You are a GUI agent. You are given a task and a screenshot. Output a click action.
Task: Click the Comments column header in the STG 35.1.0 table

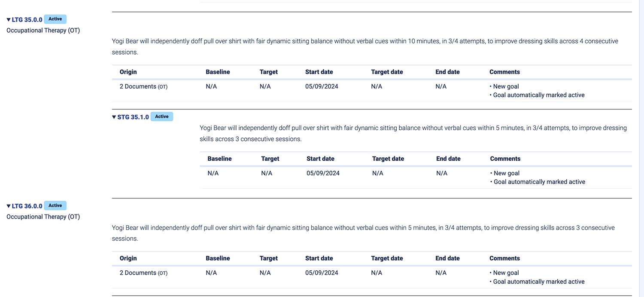[505, 159]
